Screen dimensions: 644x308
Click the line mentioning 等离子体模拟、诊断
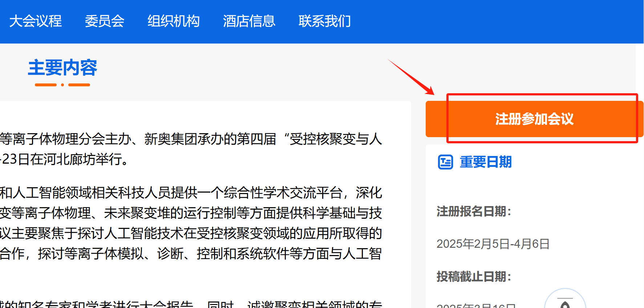click(x=191, y=254)
